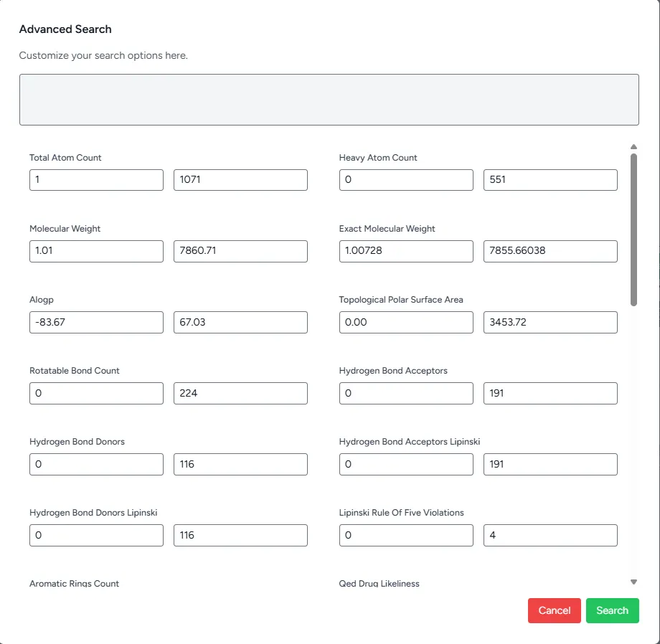Image resolution: width=660 pixels, height=644 pixels.
Task: Select the Heavy Atom Count maximum field
Action: click(550, 180)
